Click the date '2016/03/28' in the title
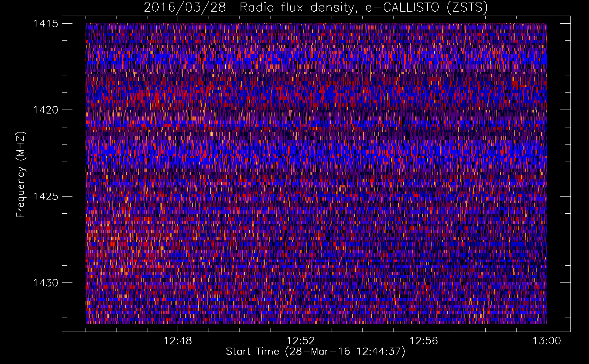The image size is (589, 364). [185, 7]
